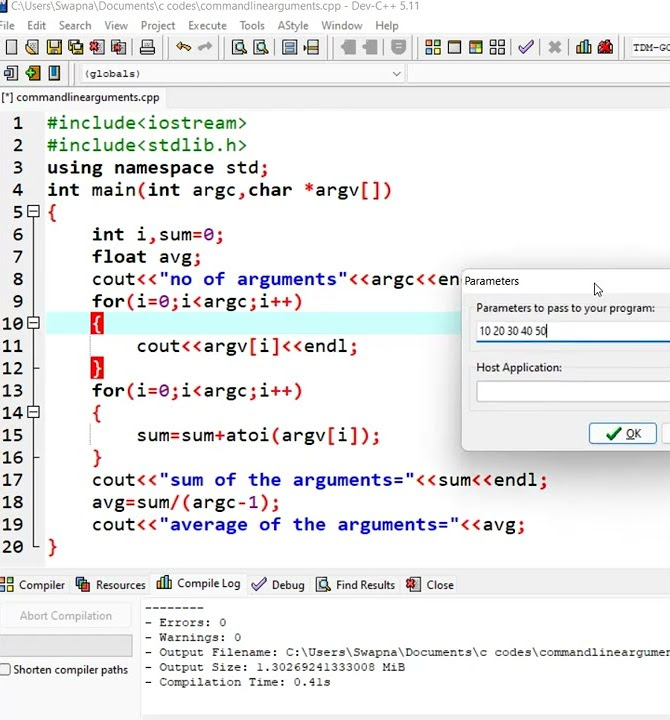Switch to the Find Results tab
The width and height of the screenshot is (670, 720).
coord(355,585)
